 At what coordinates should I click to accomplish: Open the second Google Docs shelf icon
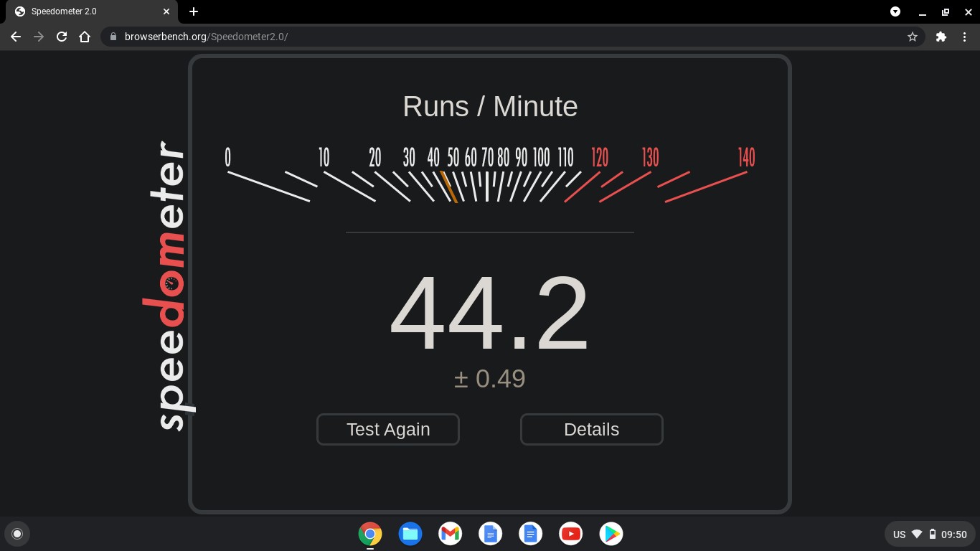point(531,534)
